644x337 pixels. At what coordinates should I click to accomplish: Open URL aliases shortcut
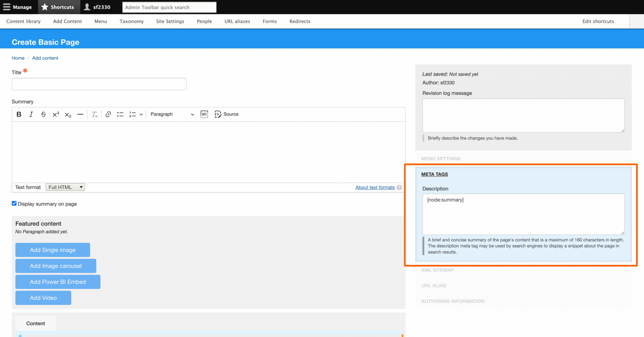pos(237,21)
